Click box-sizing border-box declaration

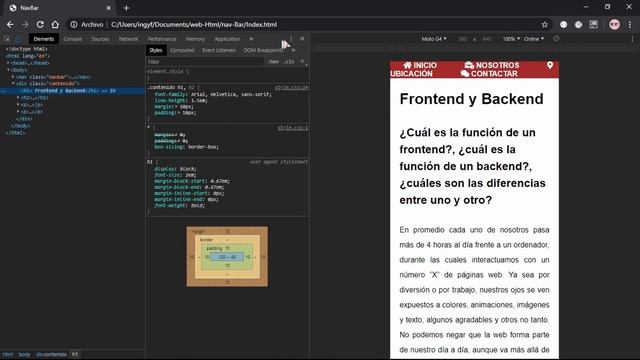click(x=187, y=147)
